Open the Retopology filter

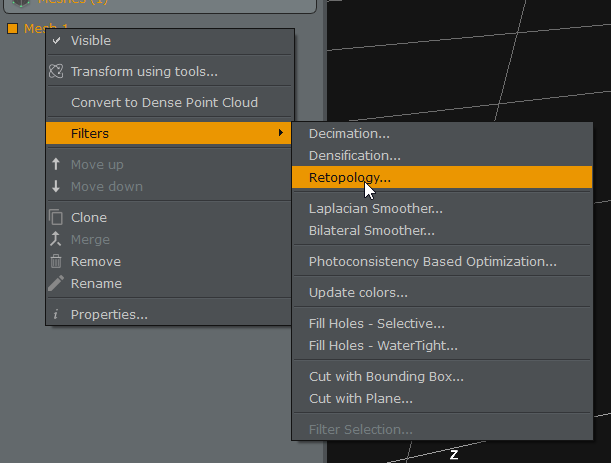442,177
